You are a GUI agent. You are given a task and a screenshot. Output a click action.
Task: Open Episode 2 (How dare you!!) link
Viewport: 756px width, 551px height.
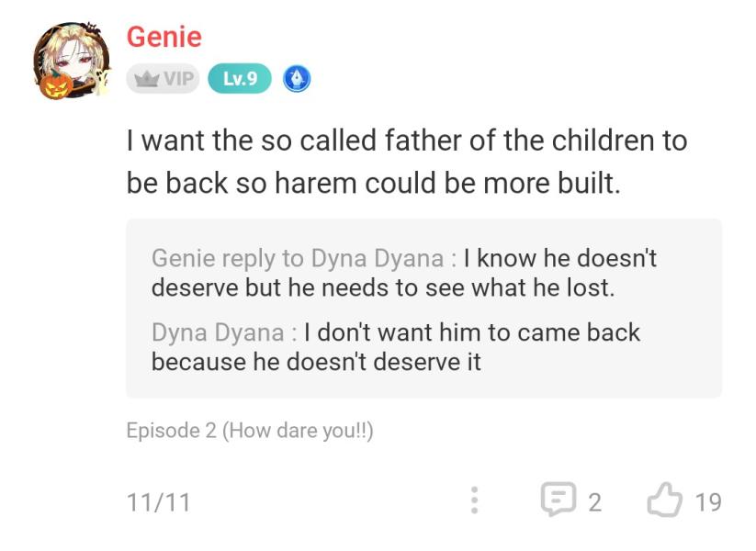point(250,430)
